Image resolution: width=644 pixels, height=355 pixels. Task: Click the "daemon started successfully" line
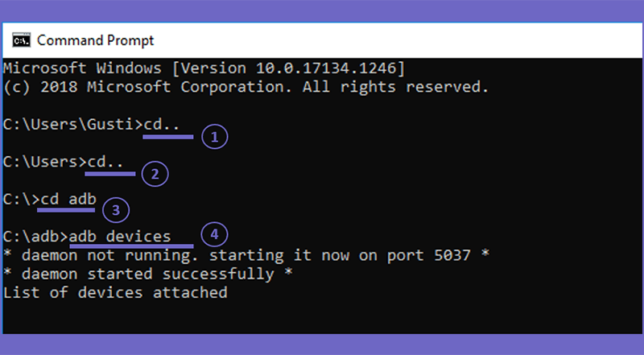coord(148,274)
